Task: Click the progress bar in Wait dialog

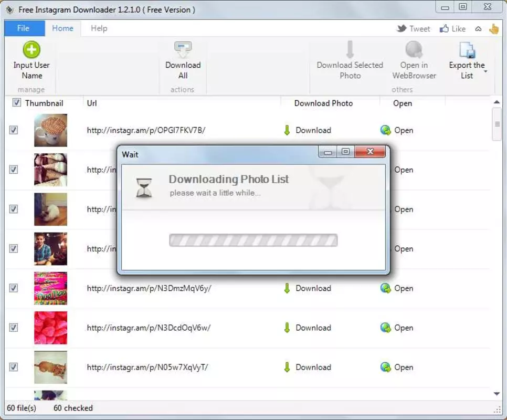Action: [x=253, y=240]
